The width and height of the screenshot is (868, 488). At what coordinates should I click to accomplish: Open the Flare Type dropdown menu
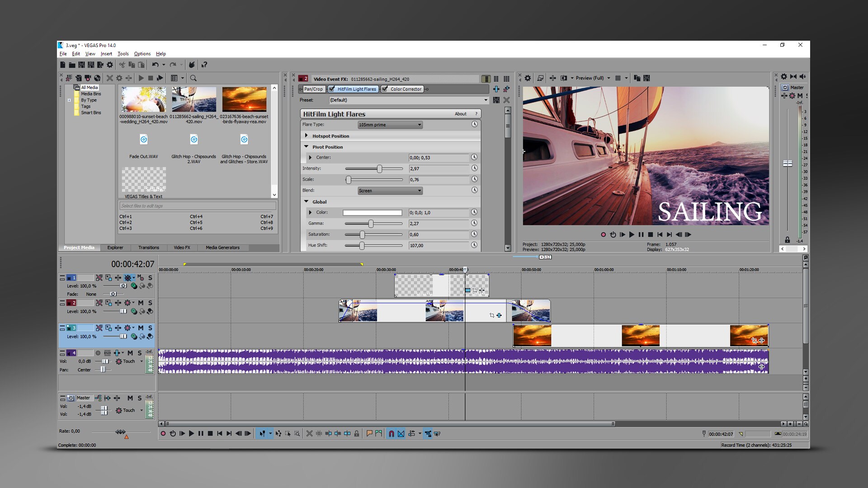[x=388, y=125]
